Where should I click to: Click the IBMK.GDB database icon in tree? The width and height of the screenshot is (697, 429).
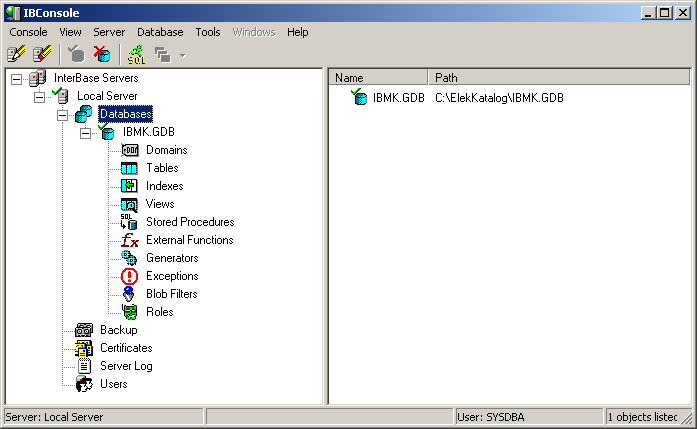[x=107, y=132]
